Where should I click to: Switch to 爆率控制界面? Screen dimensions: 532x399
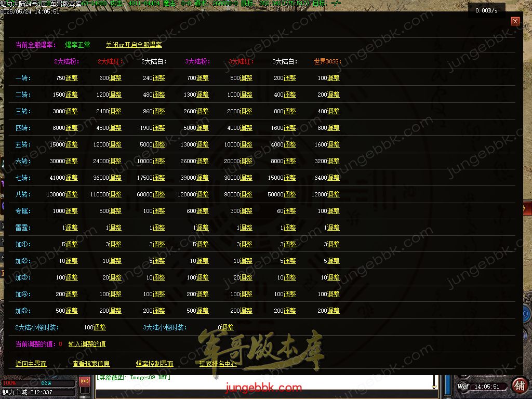[155, 364]
